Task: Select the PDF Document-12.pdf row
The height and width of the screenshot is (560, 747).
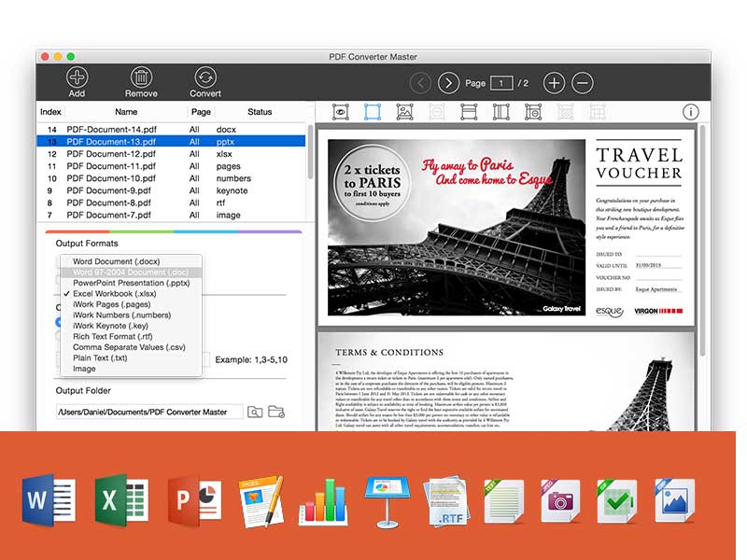Action: [x=172, y=154]
